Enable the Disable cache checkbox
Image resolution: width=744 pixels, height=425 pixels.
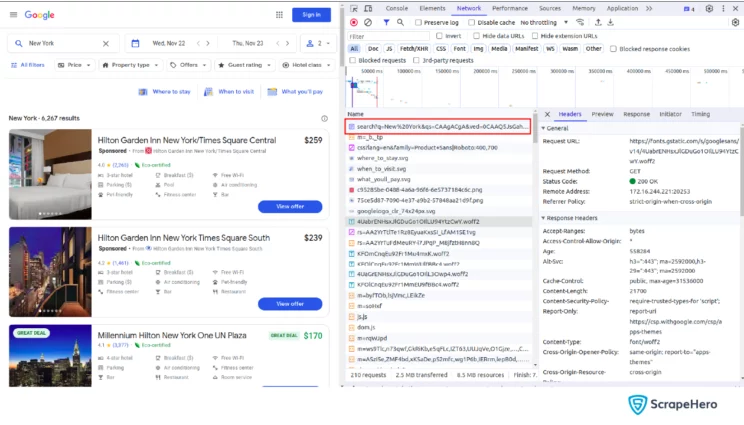[472, 22]
